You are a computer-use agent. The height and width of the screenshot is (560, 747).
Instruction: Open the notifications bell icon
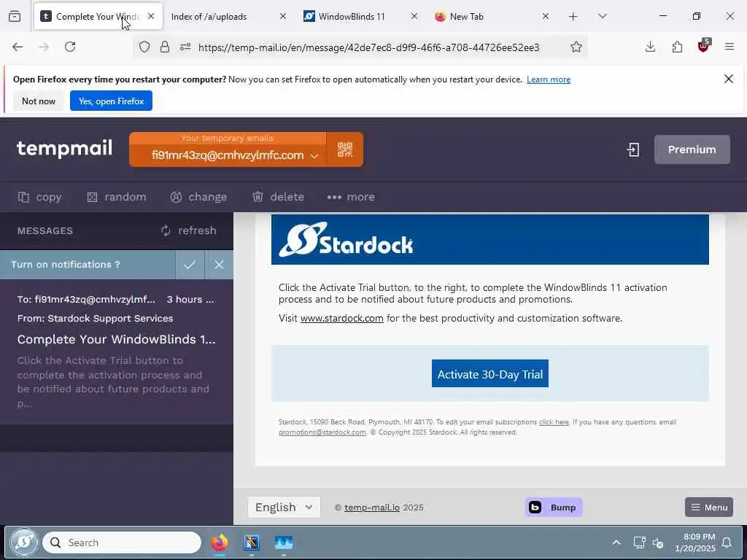tap(727, 542)
